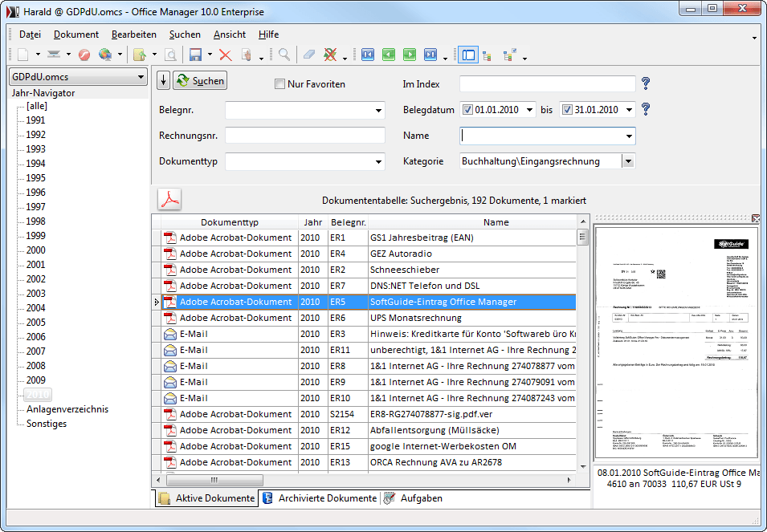
Task: Click the globe with monitor toolbar icon
Action: click(x=104, y=55)
